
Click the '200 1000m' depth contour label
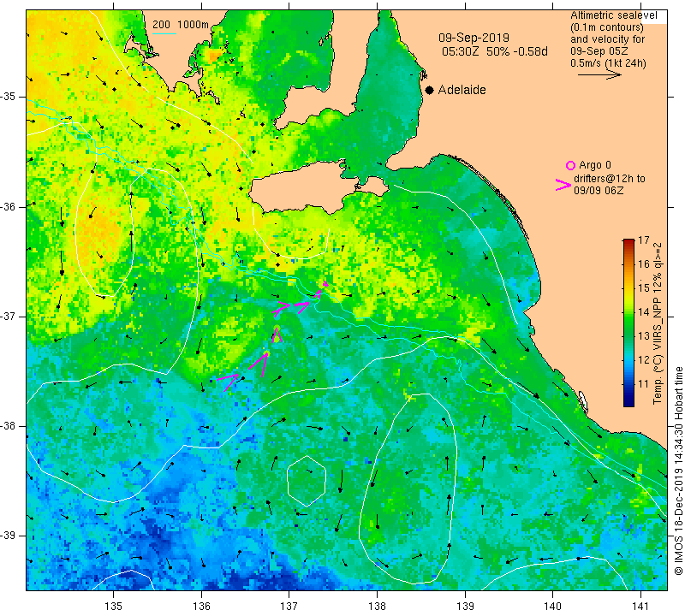click(x=181, y=25)
